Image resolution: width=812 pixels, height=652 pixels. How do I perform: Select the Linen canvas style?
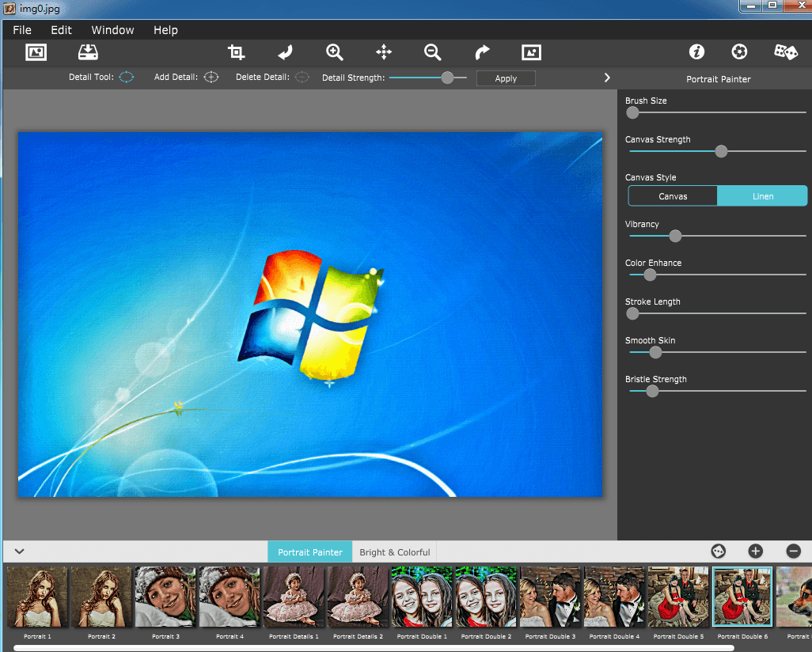tap(762, 196)
